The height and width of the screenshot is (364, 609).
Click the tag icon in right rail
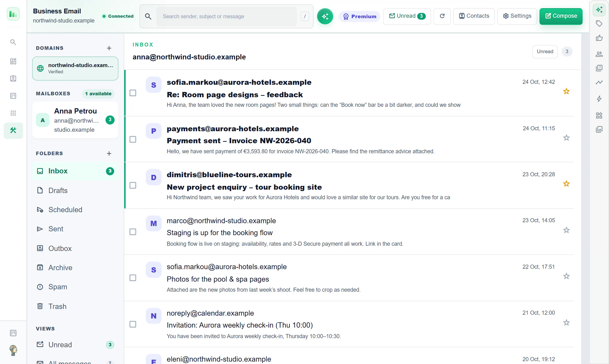click(599, 23)
